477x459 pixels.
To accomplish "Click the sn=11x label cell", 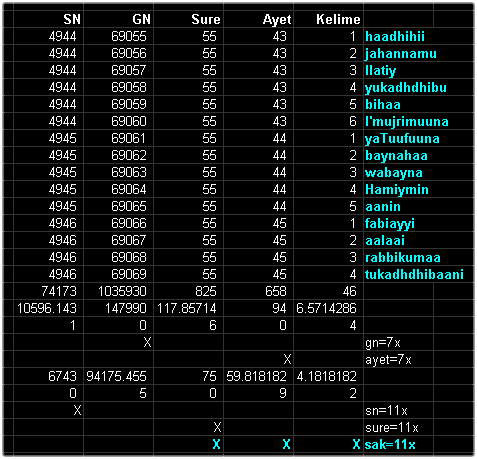I will click(398, 410).
